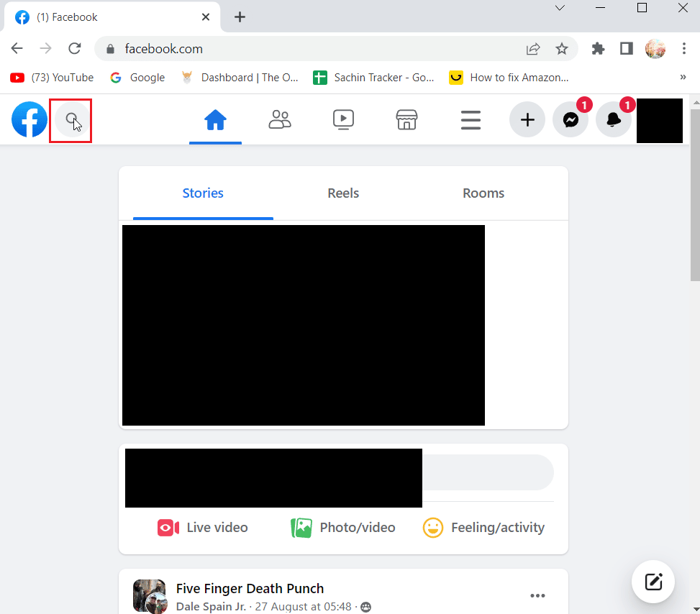Open the Marketplace icon
The width and height of the screenshot is (700, 614).
pyautogui.click(x=406, y=119)
